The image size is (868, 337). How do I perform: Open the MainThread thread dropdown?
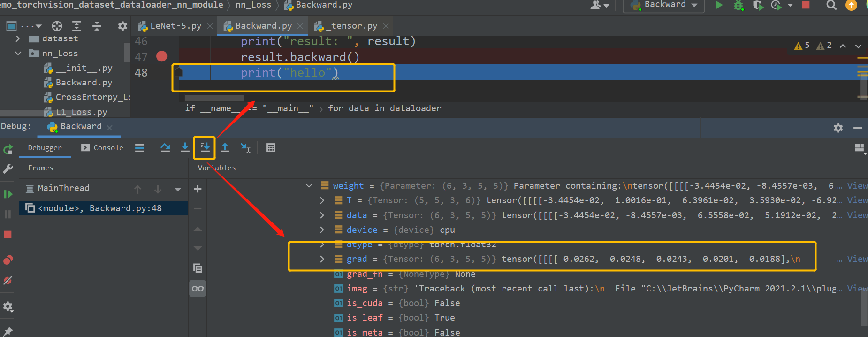[178, 189]
